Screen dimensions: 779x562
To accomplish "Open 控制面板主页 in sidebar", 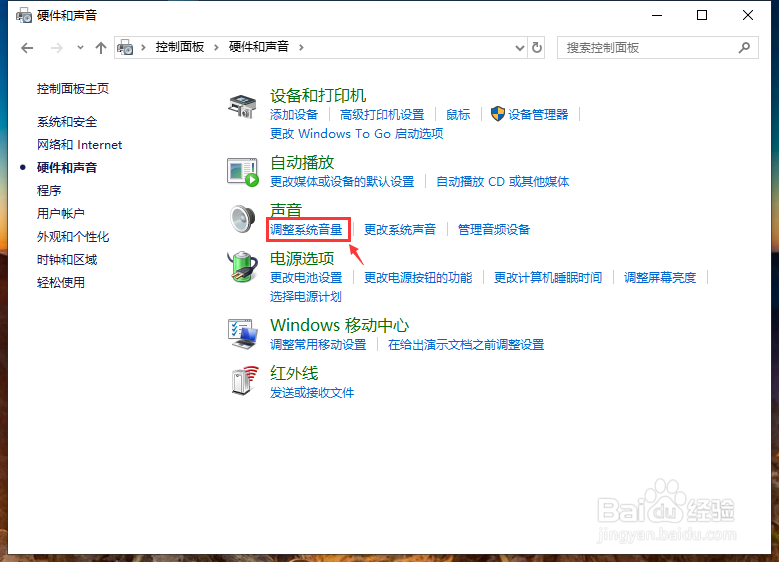I will click(x=73, y=89).
